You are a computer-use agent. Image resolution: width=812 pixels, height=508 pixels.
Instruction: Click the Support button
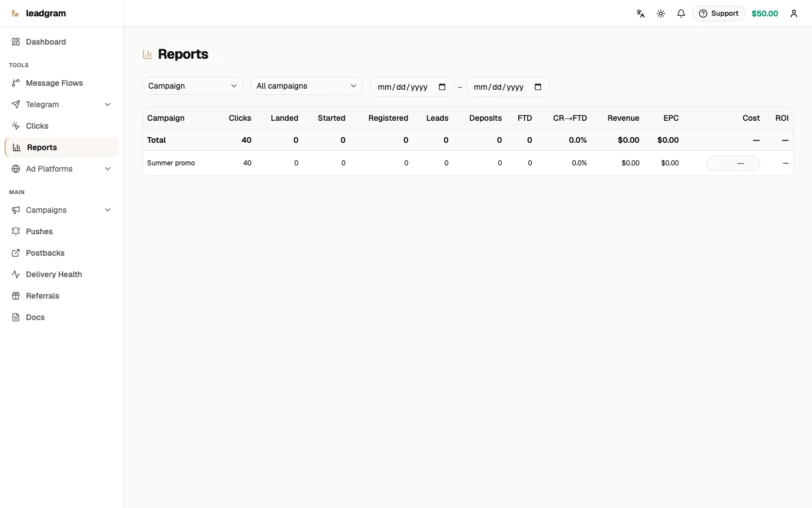click(718, 14)
